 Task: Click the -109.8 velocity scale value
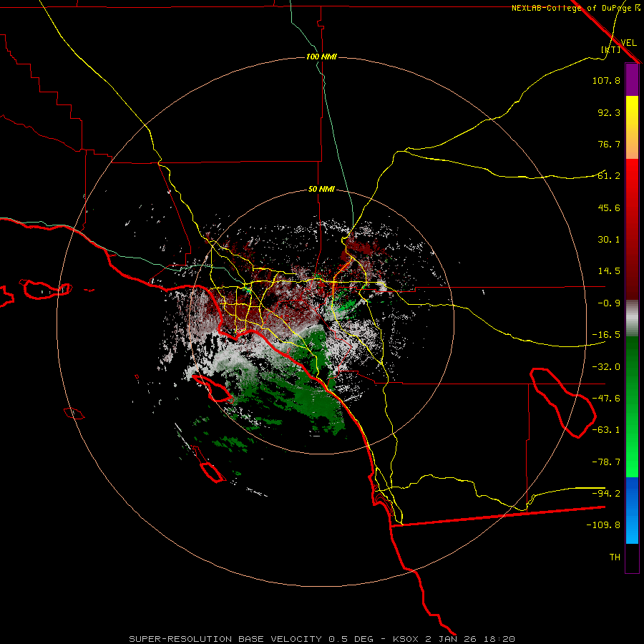(x=603, y=525)
